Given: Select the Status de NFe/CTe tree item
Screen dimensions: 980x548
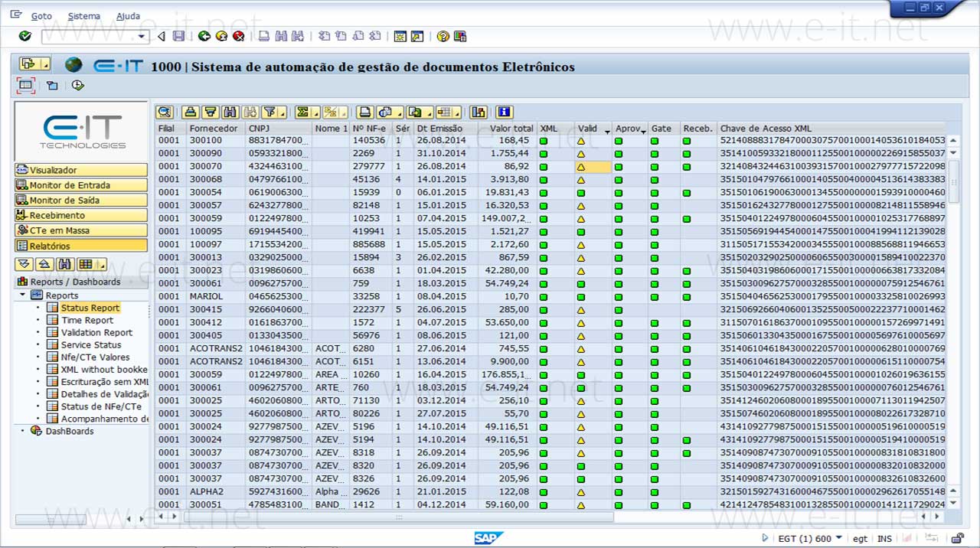Looking at the screenshot, I should point(101,406).
